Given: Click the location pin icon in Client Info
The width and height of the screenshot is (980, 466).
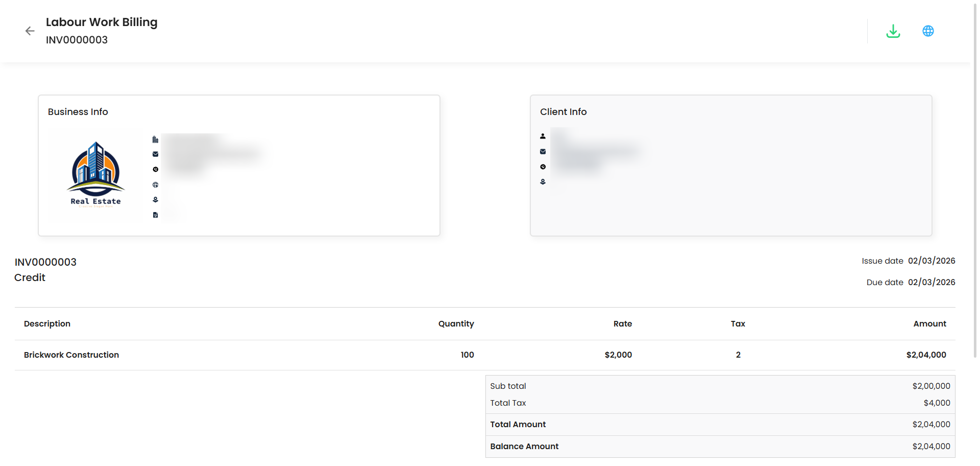Looking at the screenshot, I should [543, 182].
